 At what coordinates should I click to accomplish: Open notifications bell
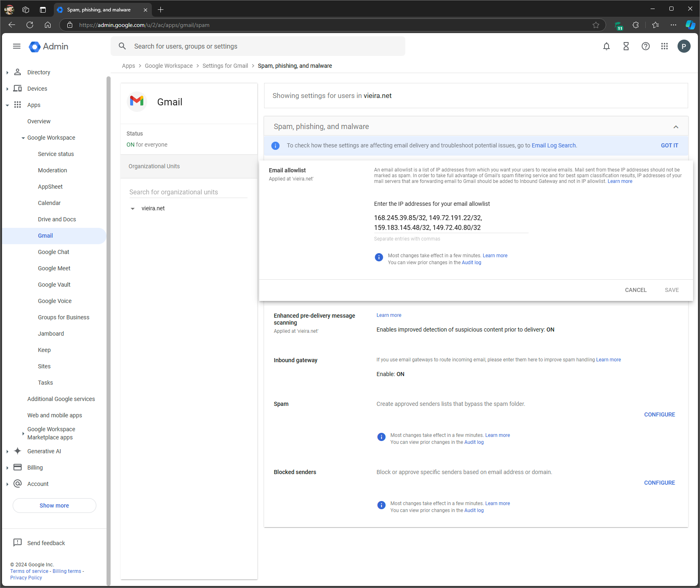click(607, 46)
